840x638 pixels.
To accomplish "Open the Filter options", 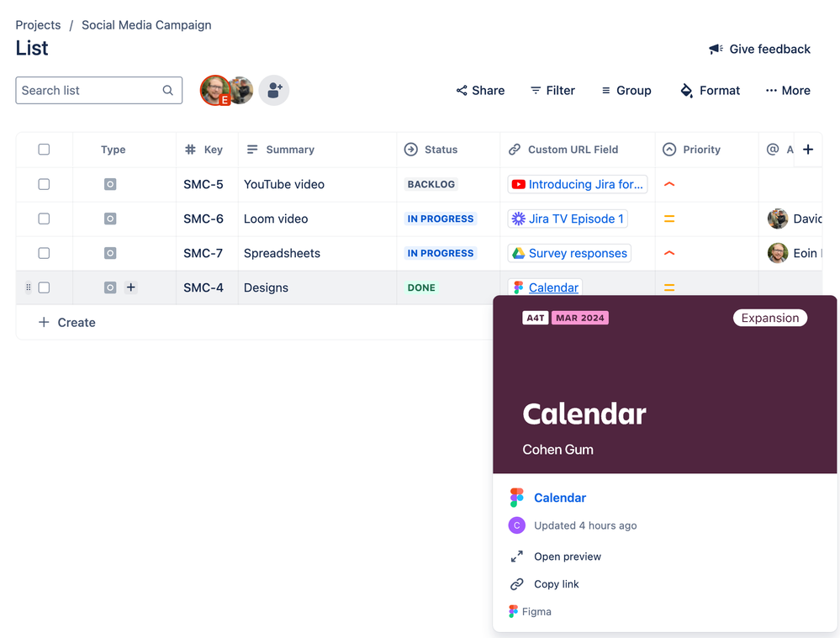I will click(x=552, y=91).
